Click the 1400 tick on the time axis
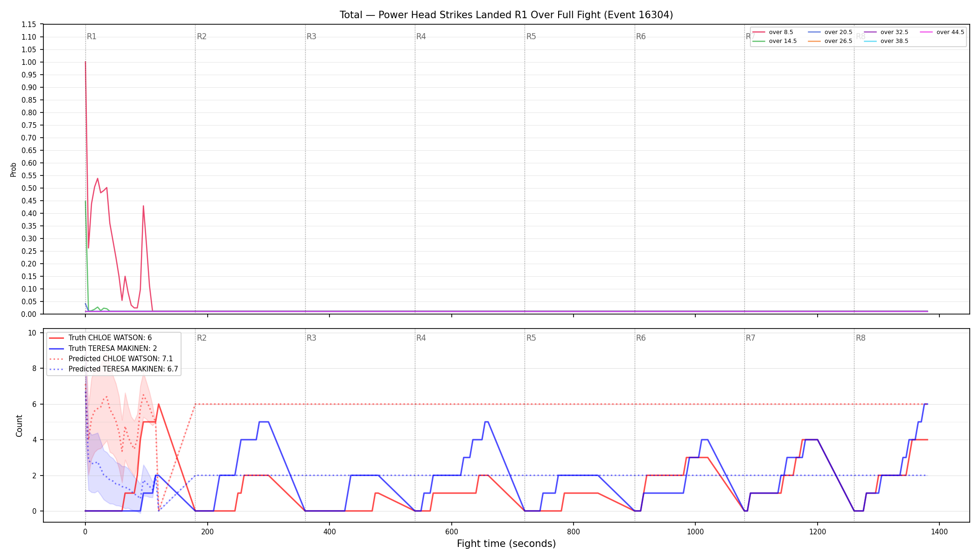Image resolution: width=980 pixels, height=560 pixels. (x=939, y=531)
